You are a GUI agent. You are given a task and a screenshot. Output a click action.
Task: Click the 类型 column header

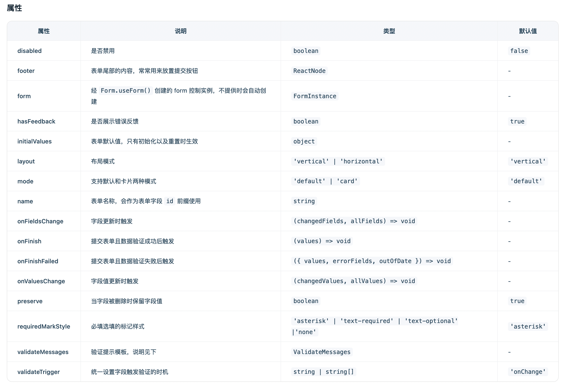coord(389,31)
